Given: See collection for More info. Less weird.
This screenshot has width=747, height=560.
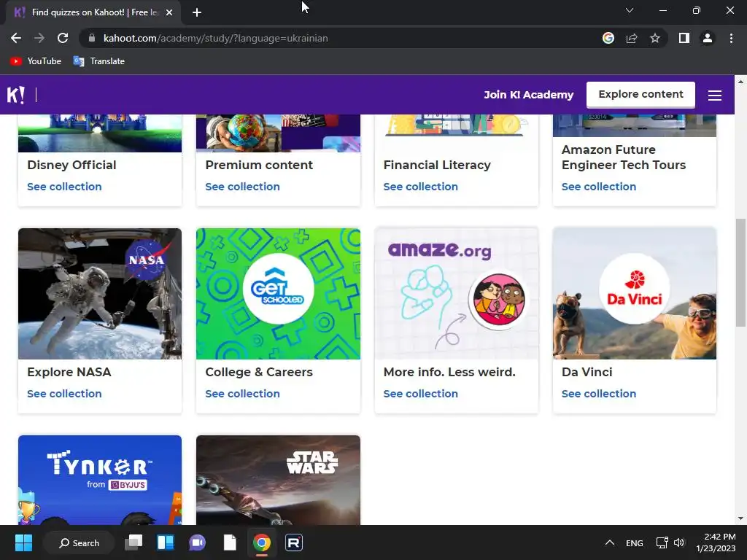Looking at the screenshot, I should [421, 394].
